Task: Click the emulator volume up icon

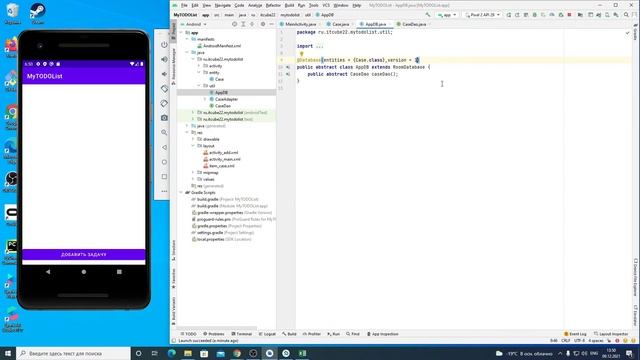Action: click(x=164, y=59)
